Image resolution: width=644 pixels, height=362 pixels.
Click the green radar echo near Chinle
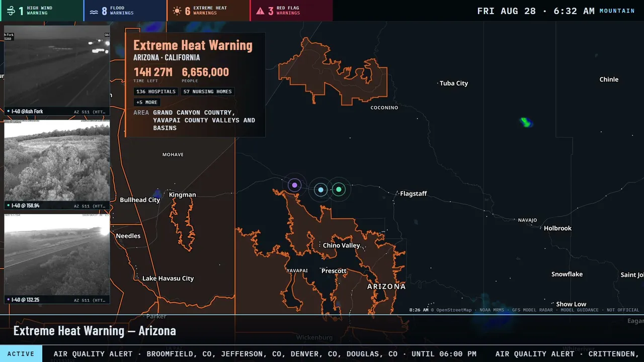tap(526, 122)
